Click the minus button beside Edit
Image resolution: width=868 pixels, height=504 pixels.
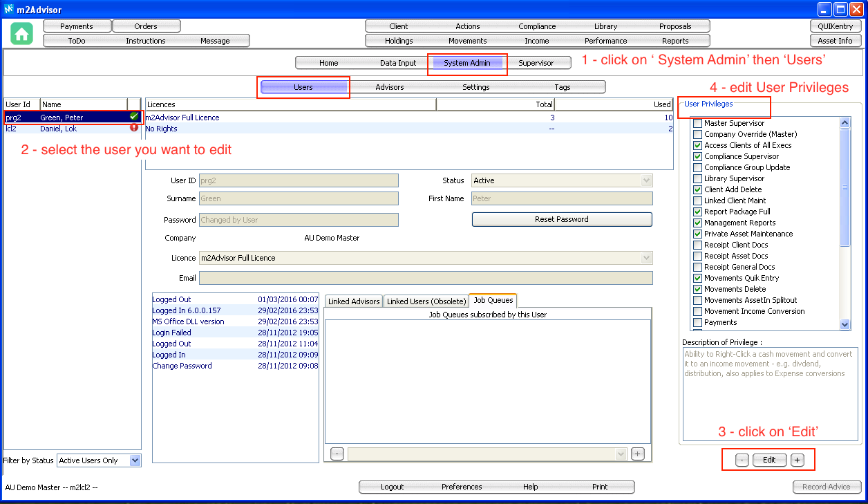(742, 460)
